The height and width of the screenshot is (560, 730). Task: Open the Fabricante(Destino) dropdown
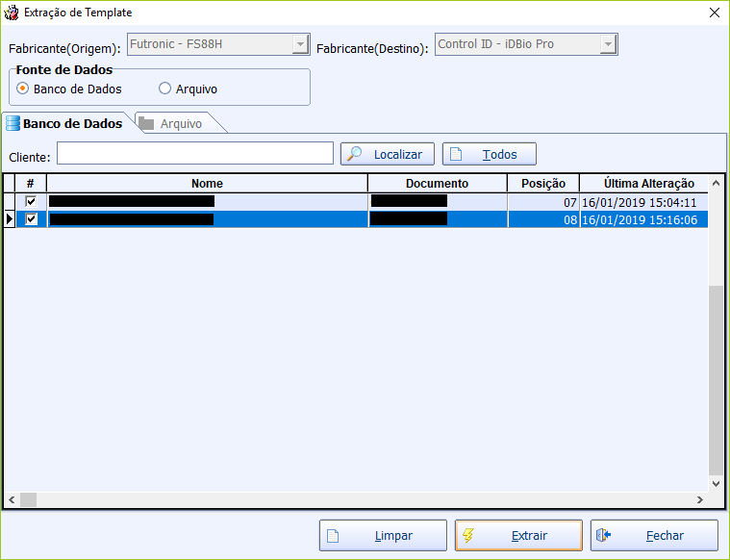click(608, 45)
